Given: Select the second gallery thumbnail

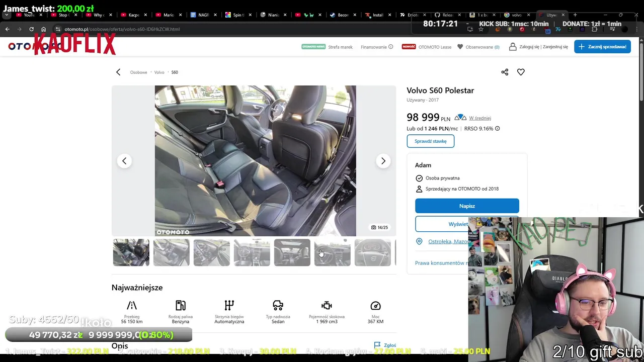Looking at the screenshot, I should [x=172, y=252].
